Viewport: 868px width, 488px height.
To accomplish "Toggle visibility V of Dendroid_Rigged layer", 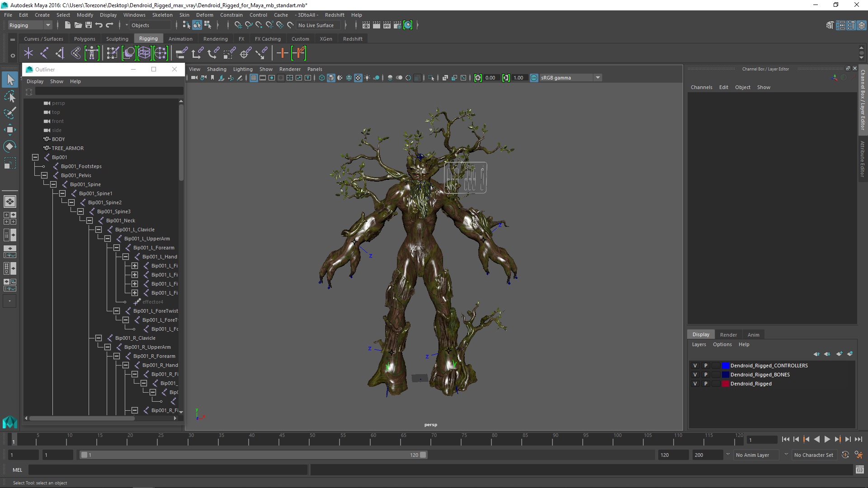I will coord(695,384).
